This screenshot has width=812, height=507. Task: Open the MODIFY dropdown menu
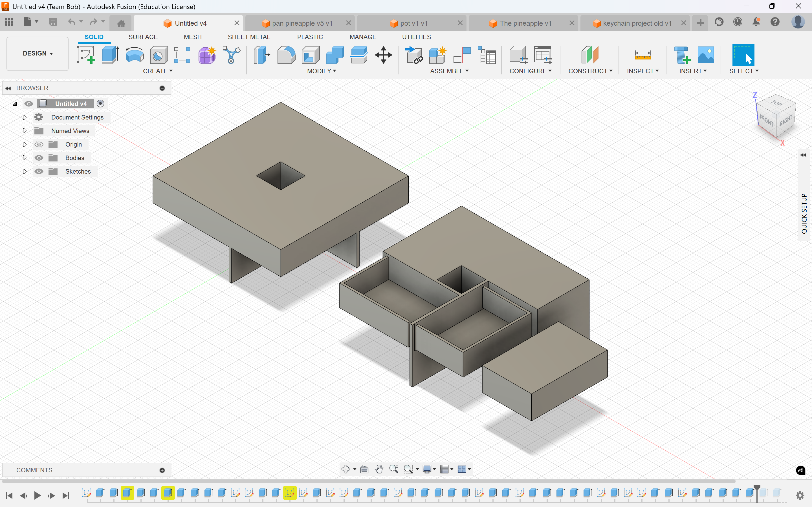pos(322,71)
